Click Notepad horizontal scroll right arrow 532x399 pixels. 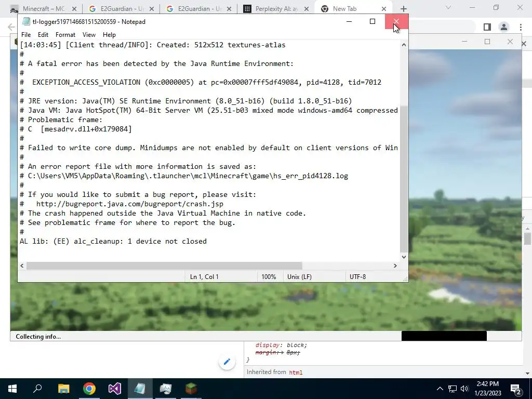[395, 265]
